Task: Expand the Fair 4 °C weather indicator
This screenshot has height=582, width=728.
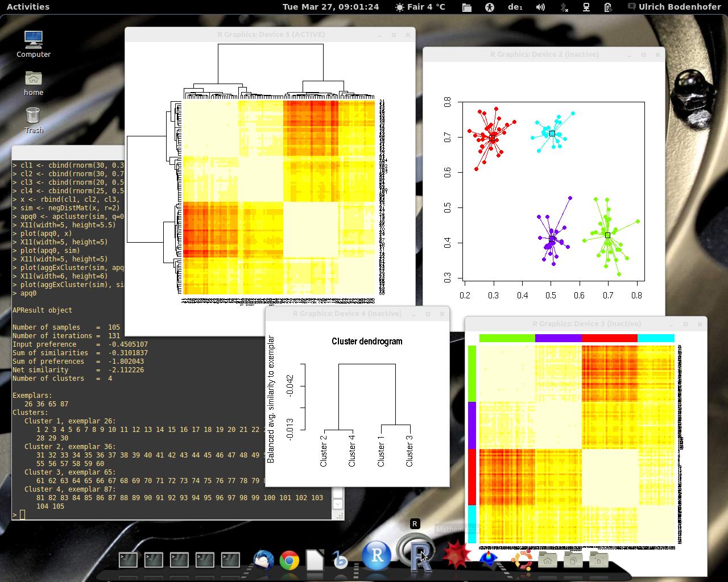Action: [x=420, y=7]
